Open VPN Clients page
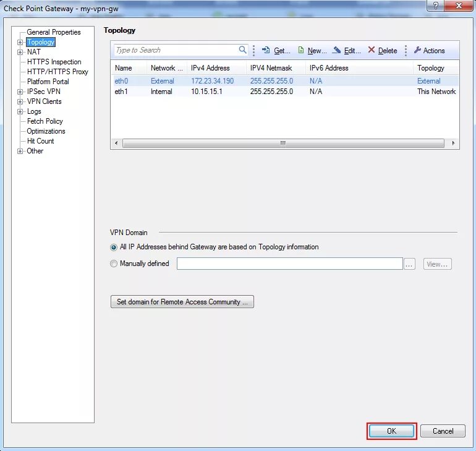Viewport: 476px width, 451px height. (x=45, y=101)
